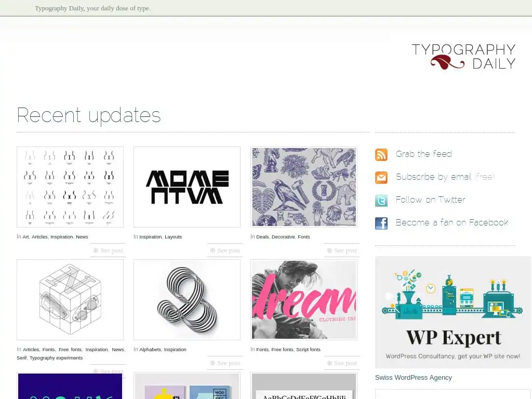Click the plus icon on Momentum's See post

point(212,250)
